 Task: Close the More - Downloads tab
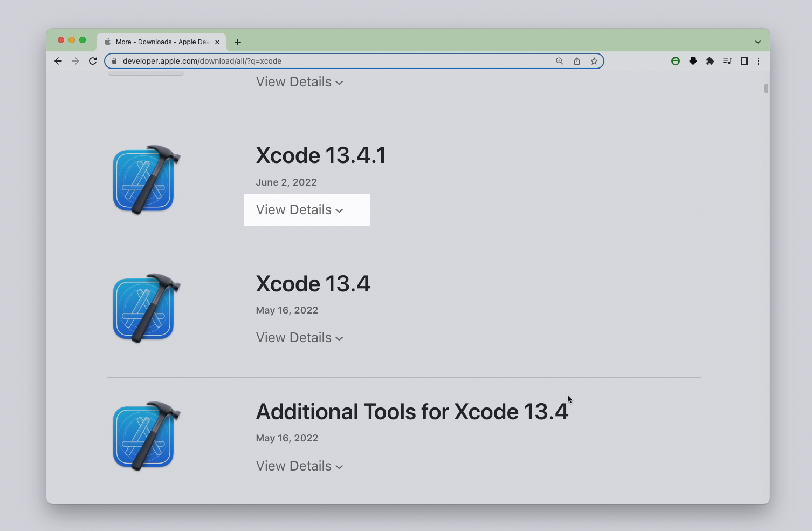[217, 42]
